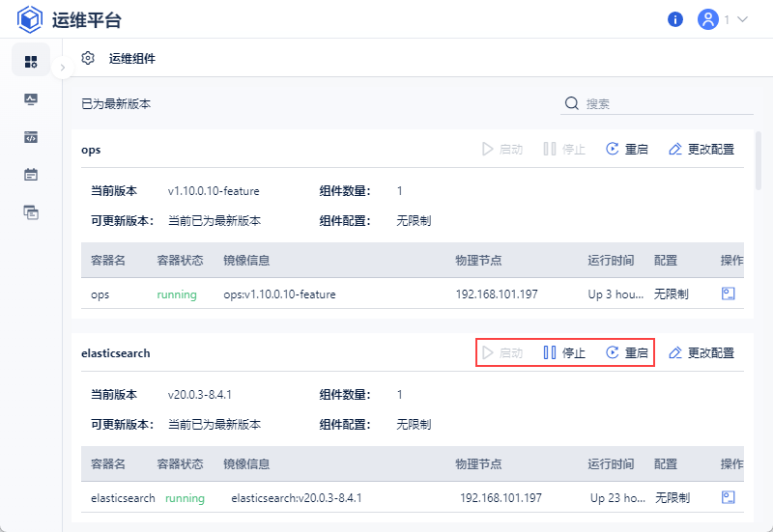Open the code window sidebar icon
This screenshot has width=773, height=532.
[x=31, y=137]
